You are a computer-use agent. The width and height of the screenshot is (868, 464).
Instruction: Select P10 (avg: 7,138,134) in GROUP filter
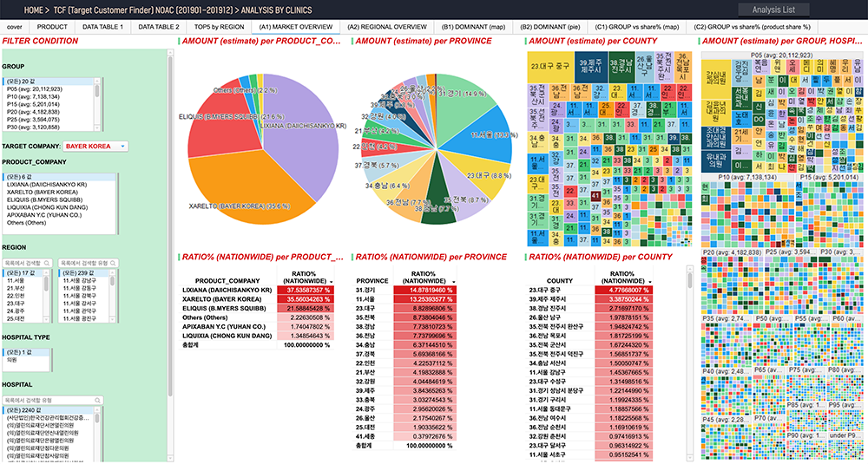click(x=48, y=96)
